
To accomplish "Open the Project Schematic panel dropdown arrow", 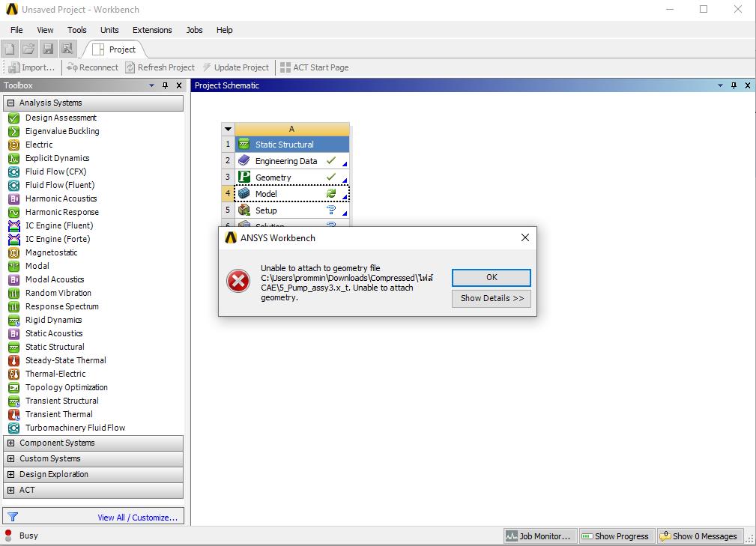I will 720,85.
